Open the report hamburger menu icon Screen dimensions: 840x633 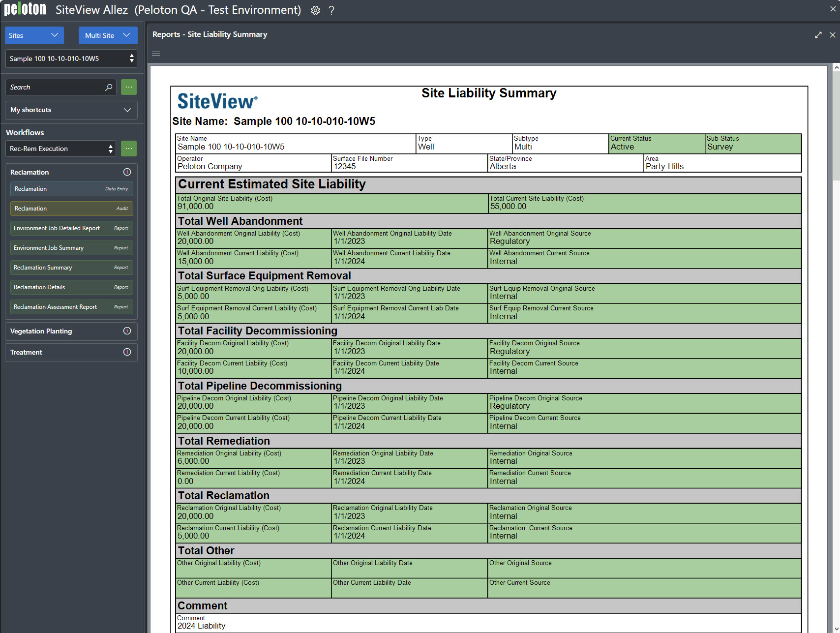coord(156,54)
